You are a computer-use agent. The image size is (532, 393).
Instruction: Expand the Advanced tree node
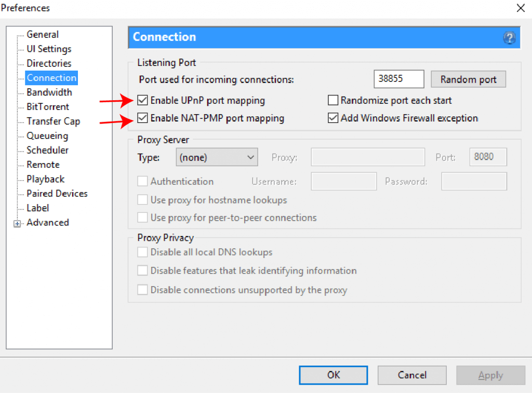pyautogui.click(x=17, y=223)
